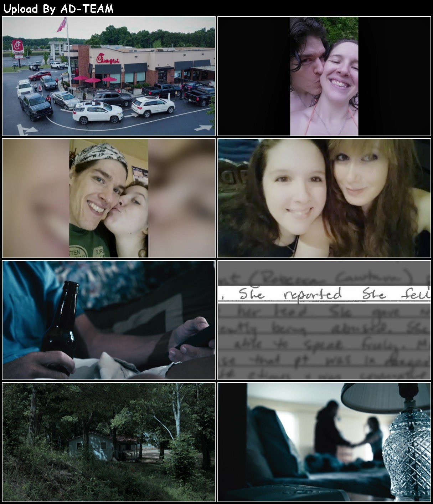
Task: Open the thumbnail of man kissing smiling woman's cheek
Action: pos(324,76)
